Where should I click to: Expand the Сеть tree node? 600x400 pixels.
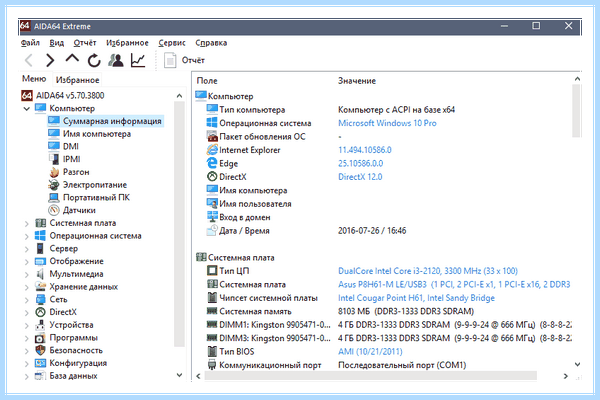[26, 300]
